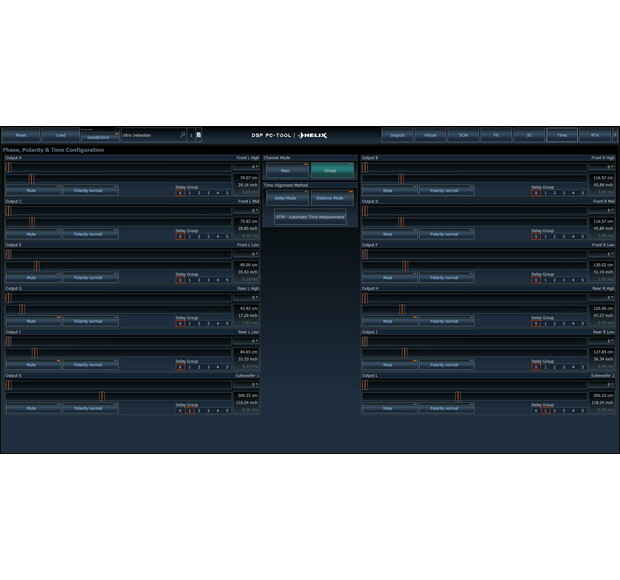Open the Save&Store dropdown
The image size is (620, 580).
coord(99,135)
